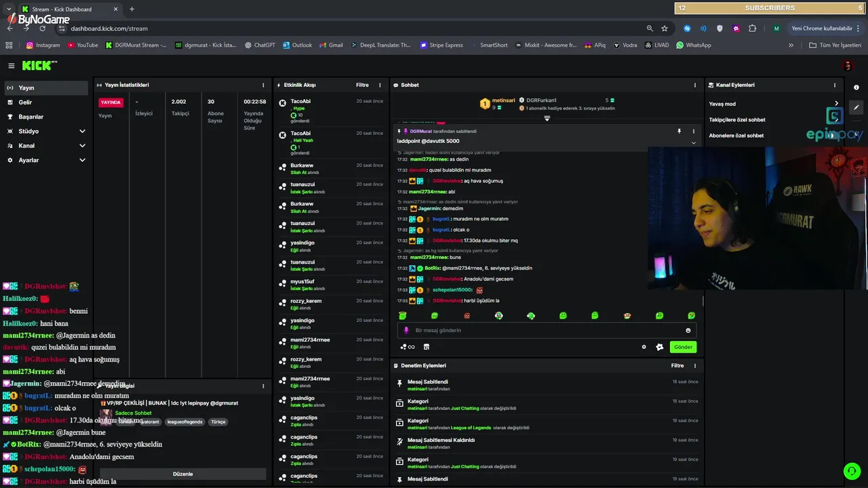
Task: Open Outlook bookmark
Action: (x=297, y=45)
